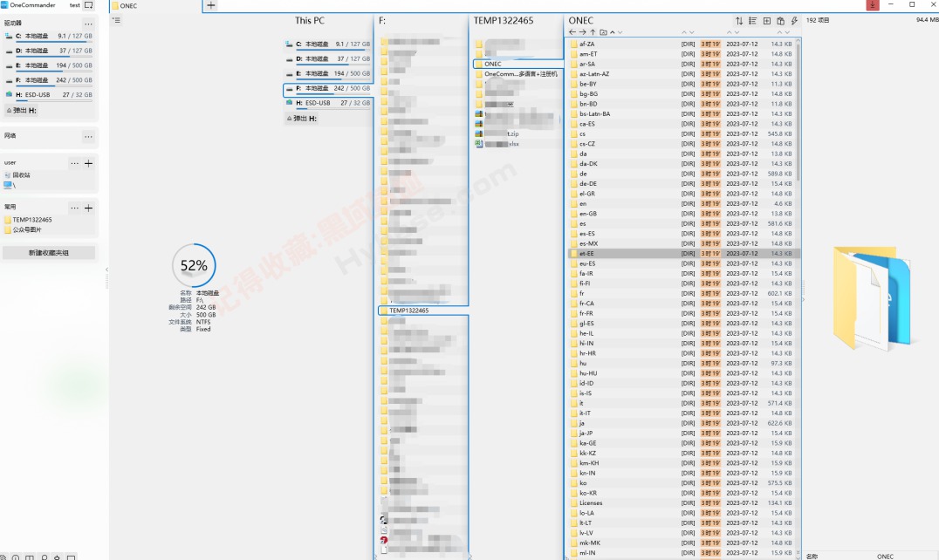
Task: Click the dual-pane layout icon at bottom-left
Action: (30, 557)
